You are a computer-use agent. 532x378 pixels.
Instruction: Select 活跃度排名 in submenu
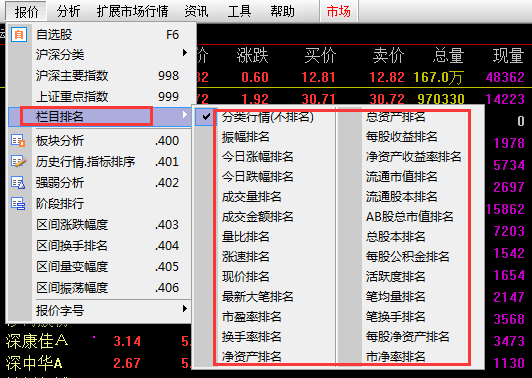click(395, 277)
